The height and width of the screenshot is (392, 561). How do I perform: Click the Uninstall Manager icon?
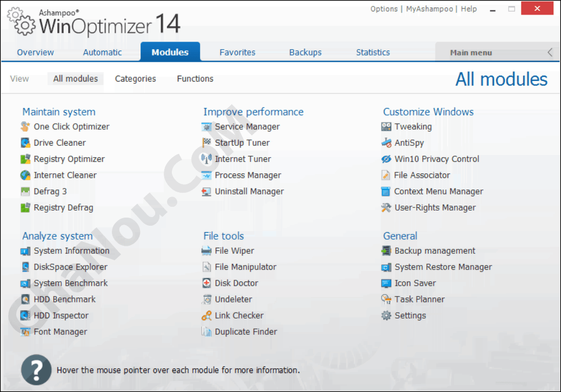[x=206, y=191]
